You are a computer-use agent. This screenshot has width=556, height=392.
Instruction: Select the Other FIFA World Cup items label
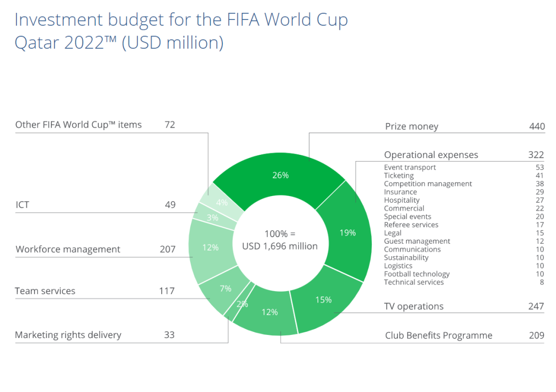78,124
